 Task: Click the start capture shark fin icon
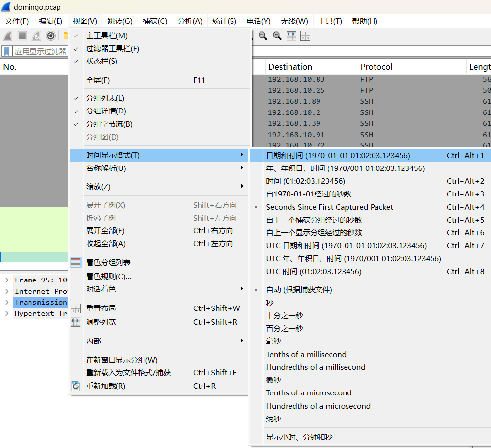(8, 36)
